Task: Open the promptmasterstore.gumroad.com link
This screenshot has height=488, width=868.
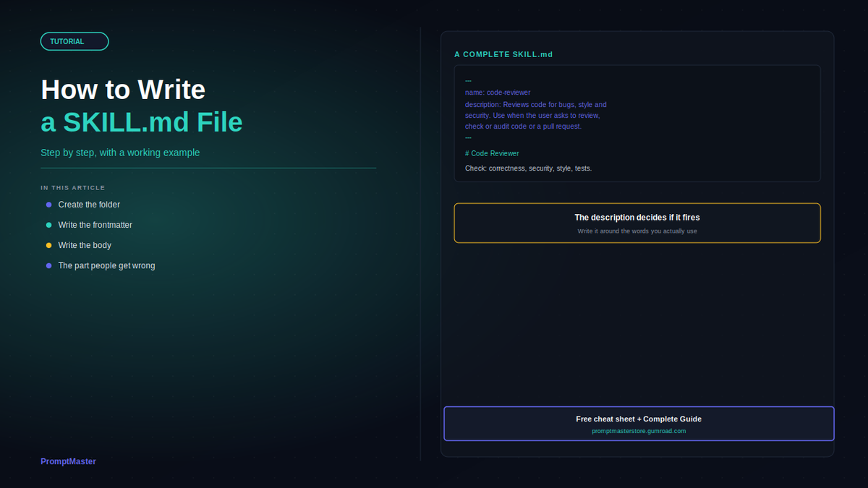Action: 639,431
